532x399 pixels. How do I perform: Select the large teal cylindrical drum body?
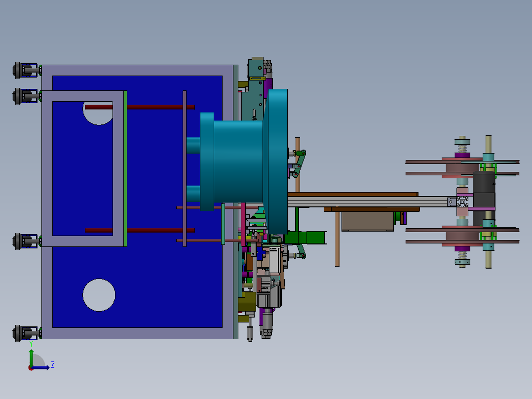tap(238, 161)
